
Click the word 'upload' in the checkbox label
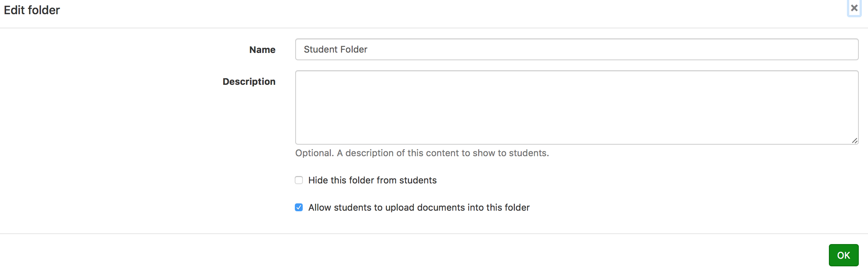click(399, 208)
